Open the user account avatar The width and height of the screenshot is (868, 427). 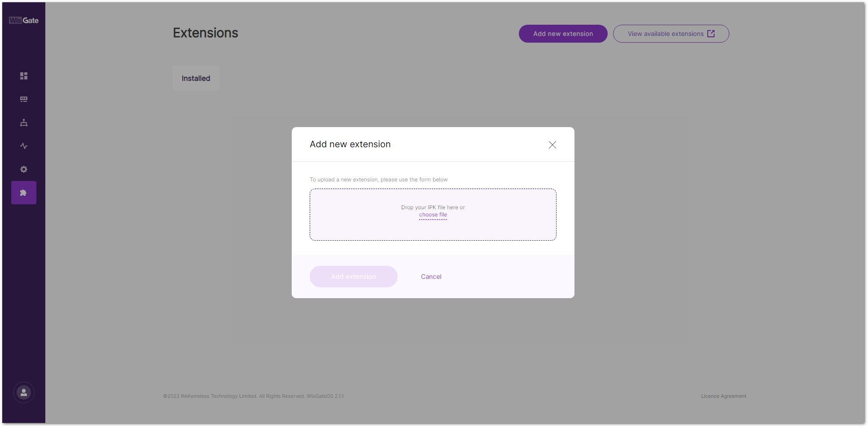[x=24, y=392]
